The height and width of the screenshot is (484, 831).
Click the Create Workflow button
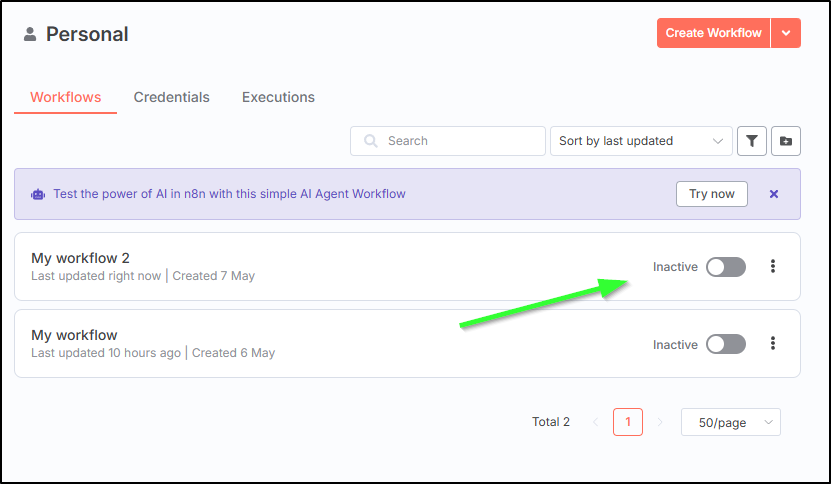point(713,33)
